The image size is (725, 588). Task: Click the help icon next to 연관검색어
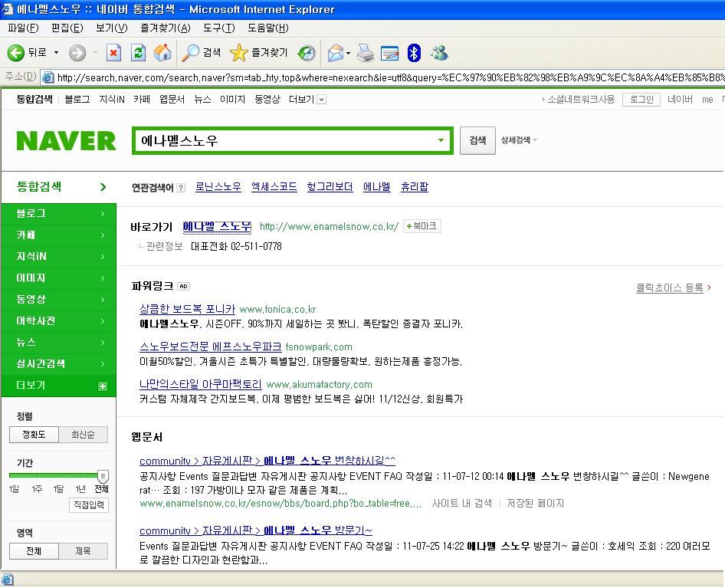(x=181, y=188)
